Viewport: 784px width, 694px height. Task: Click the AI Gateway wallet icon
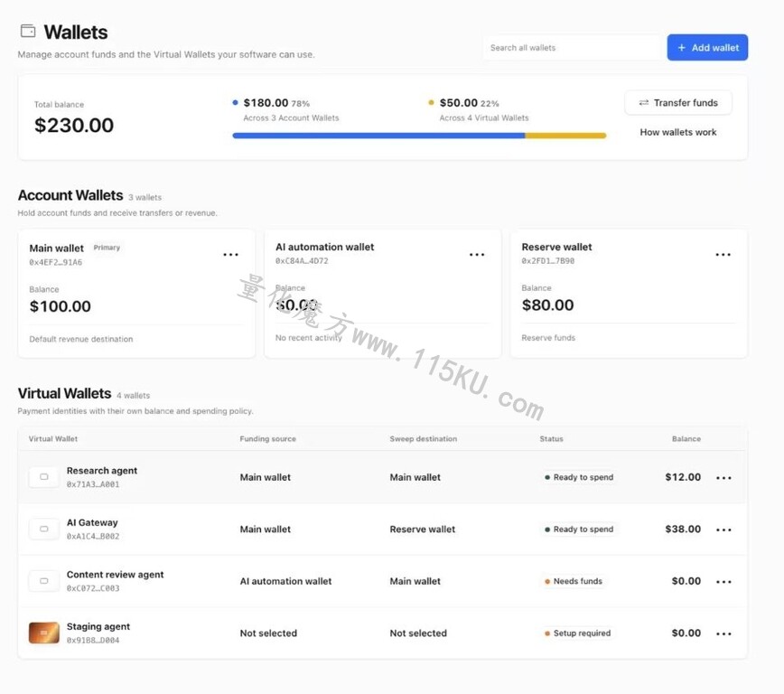[44, 529]
